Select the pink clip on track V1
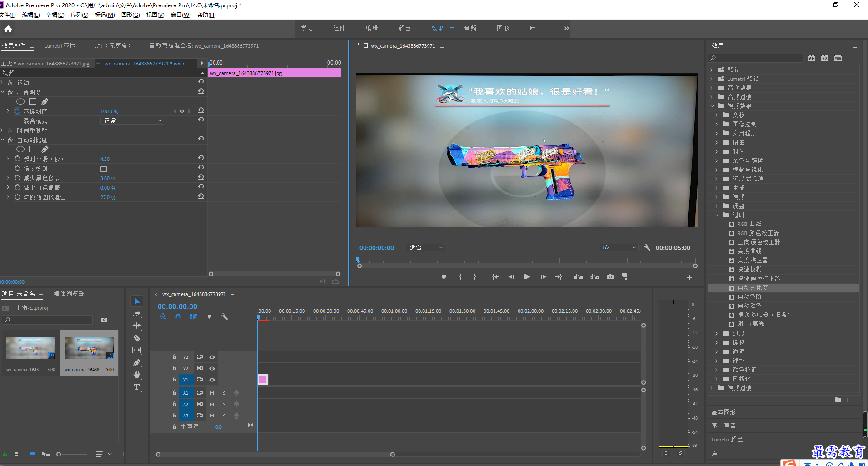Screen dimensions: 868x466 [x=263, y=380]
